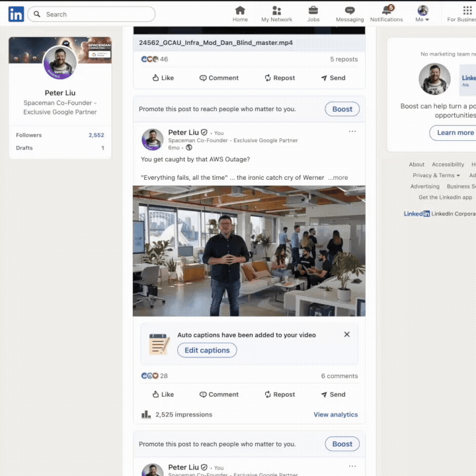
Task: Comment on the AWS Outage post
Action: pos(219,394)
